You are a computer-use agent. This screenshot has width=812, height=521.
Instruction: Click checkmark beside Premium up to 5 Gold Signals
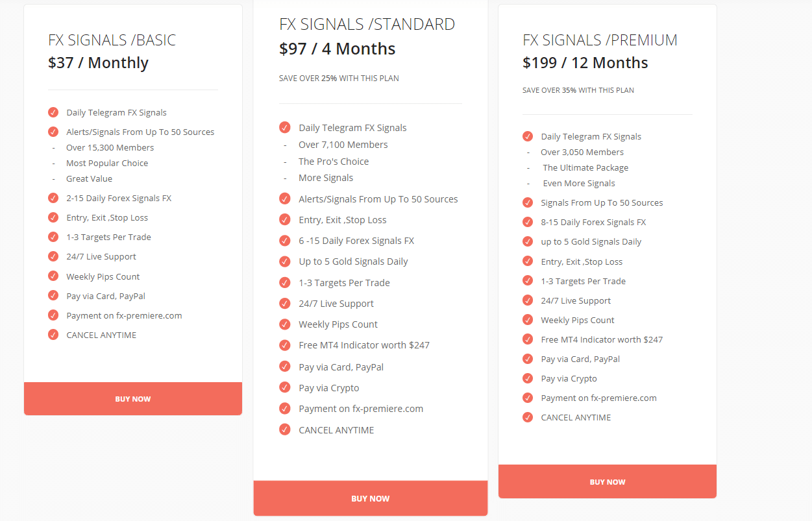[528, 241]
